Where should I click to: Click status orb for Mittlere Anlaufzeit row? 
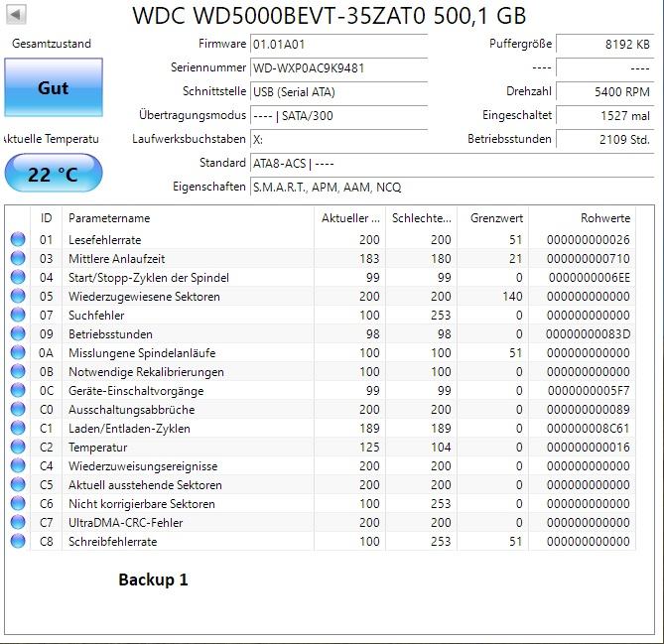(18, 258)
